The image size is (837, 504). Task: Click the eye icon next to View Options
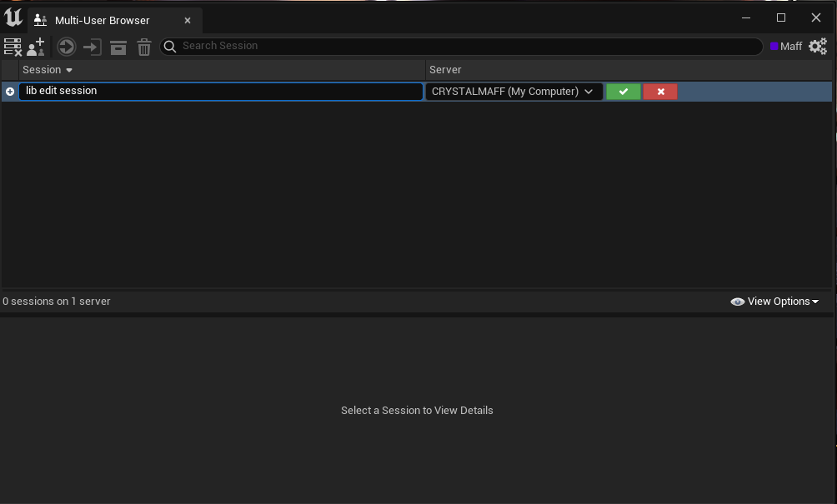click(737, 301)
